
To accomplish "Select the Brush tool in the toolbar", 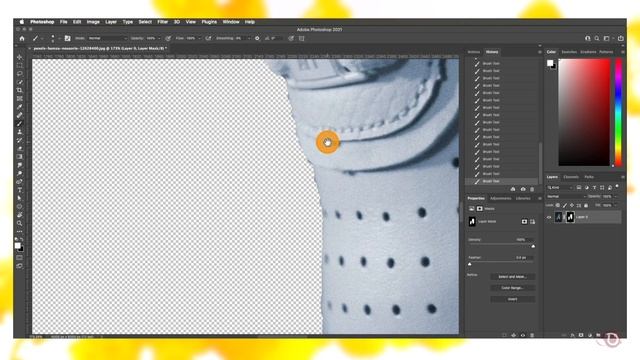I will (20, 124).
